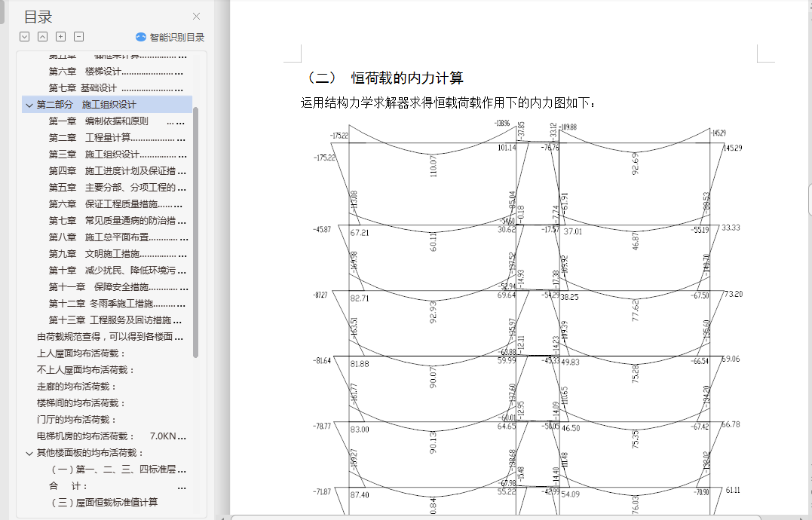Open 第四章 施工进度计划及保证措施 entry
This screenshot has height=520, width=812.
point(117,171)
